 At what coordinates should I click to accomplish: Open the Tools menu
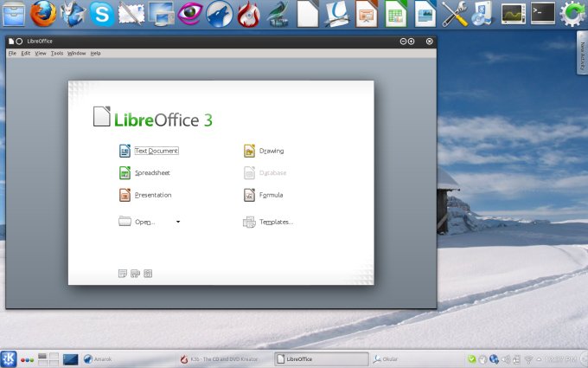pos(57,54)
